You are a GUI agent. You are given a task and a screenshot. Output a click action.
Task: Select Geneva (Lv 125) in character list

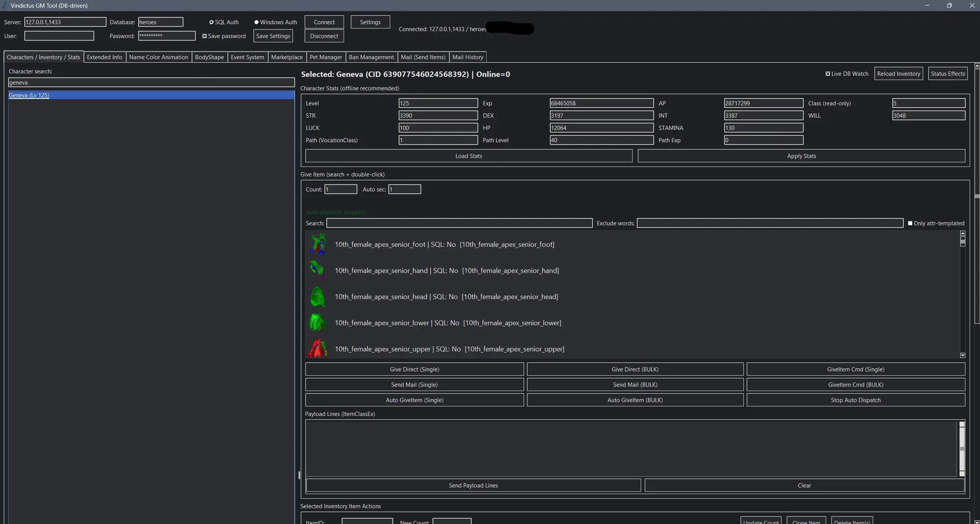click(x=151, y=95)
